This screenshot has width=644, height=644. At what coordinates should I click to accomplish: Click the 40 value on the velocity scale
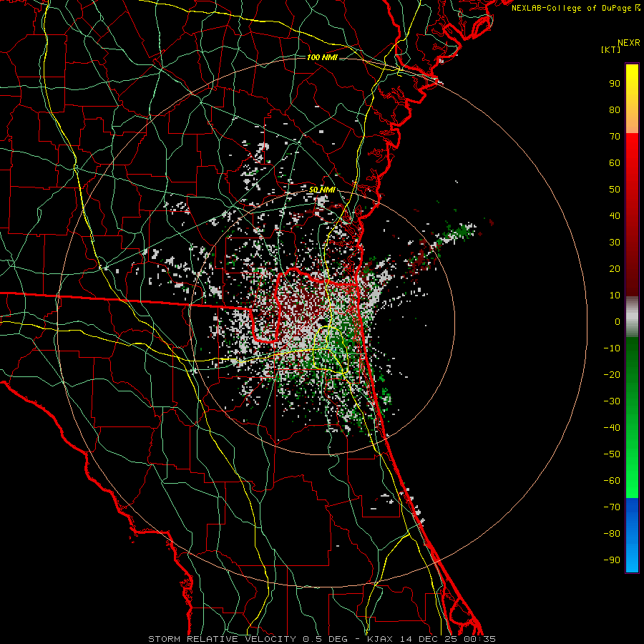pyautogui.click(x=615, y=216)
